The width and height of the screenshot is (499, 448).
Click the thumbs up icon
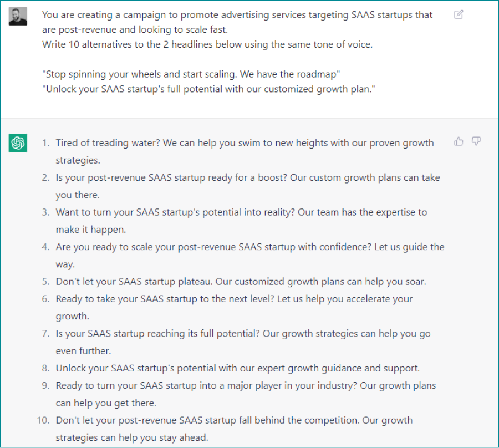(459, 141)
